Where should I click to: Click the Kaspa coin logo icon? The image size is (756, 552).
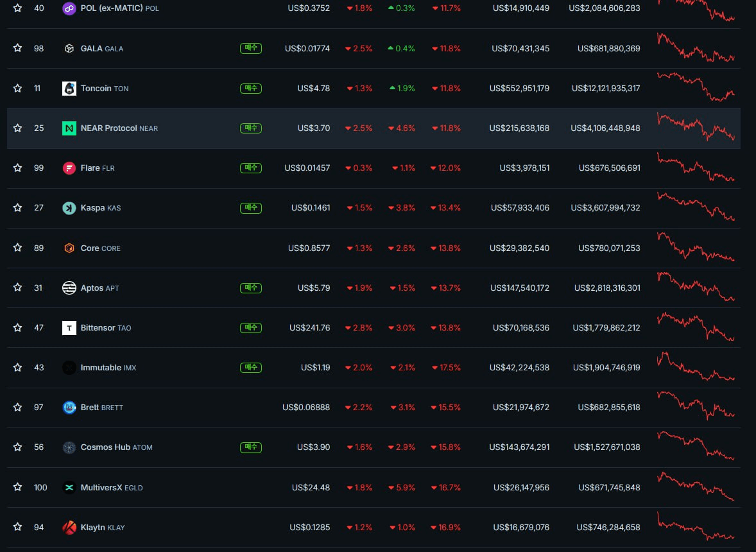[69, 208]
